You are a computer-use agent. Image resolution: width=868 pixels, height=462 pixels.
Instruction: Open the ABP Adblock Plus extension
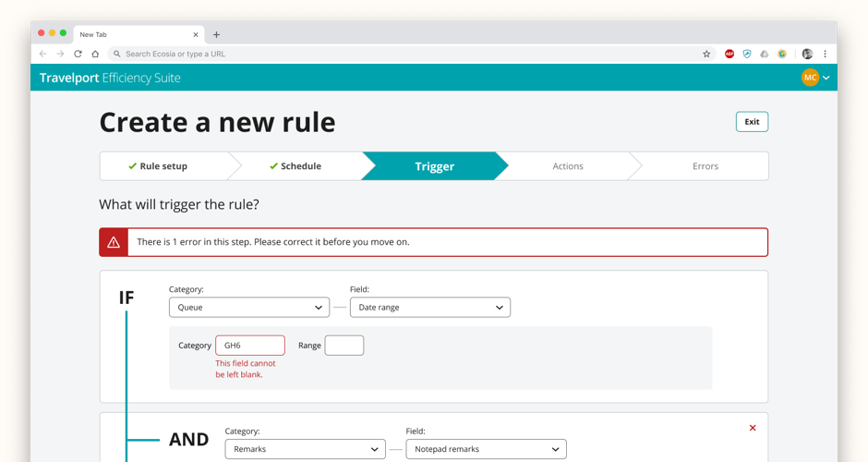pos(729,55)
